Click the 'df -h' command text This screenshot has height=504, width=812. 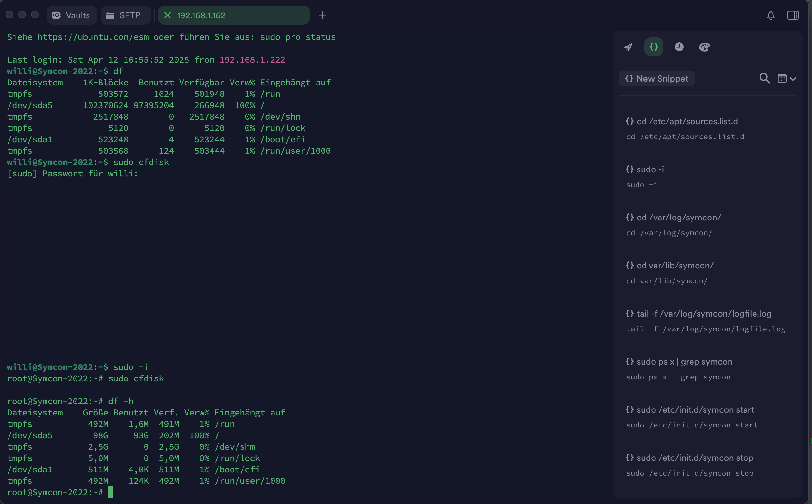(121, 401)
